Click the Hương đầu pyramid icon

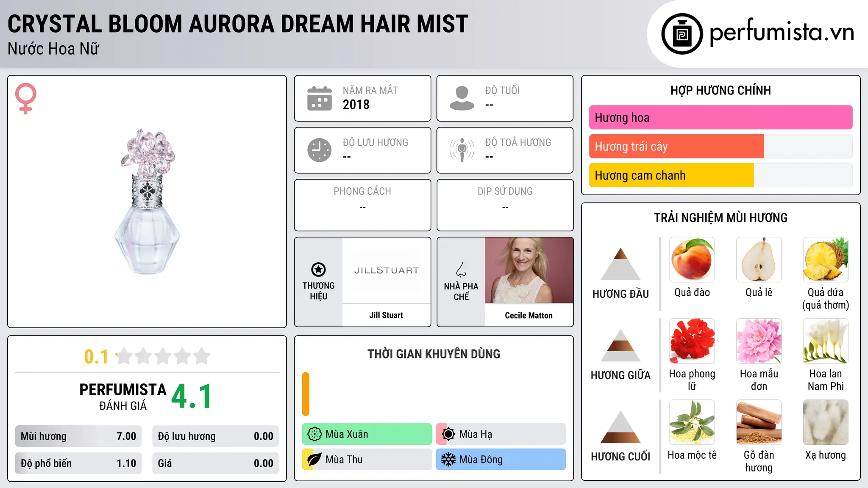[x=620, y=263]
